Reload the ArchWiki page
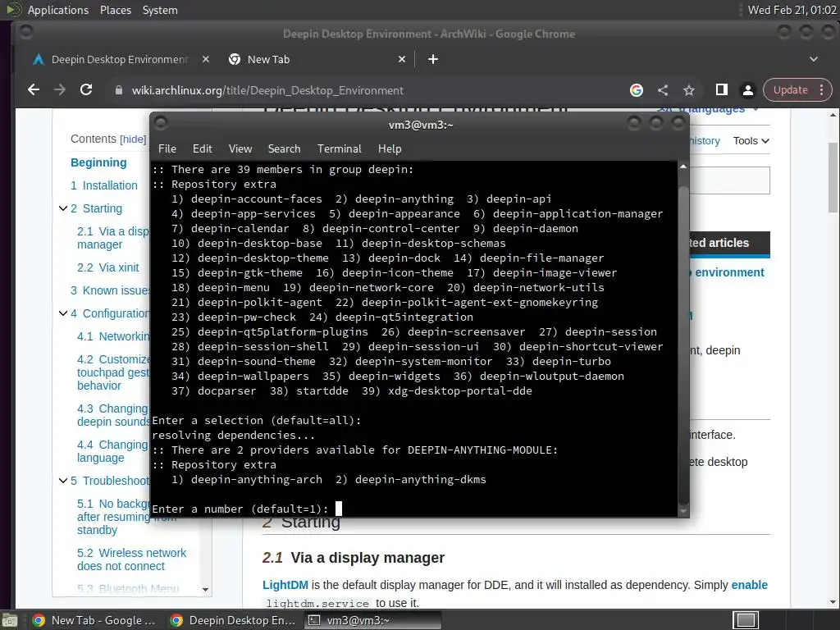 click(86, 90)
